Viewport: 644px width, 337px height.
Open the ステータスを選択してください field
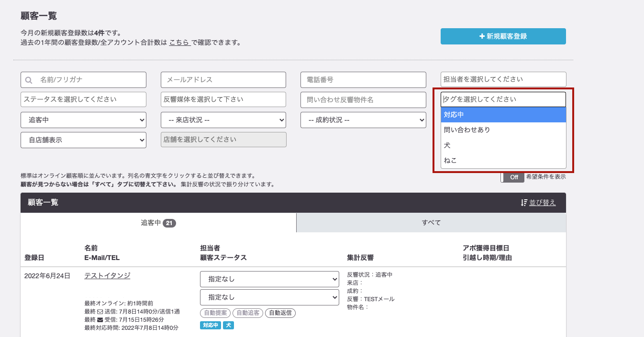(x=84, y=99)
